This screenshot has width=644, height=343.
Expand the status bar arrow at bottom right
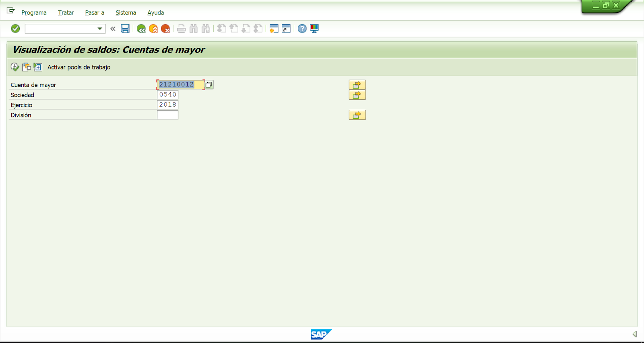point(635,334)
